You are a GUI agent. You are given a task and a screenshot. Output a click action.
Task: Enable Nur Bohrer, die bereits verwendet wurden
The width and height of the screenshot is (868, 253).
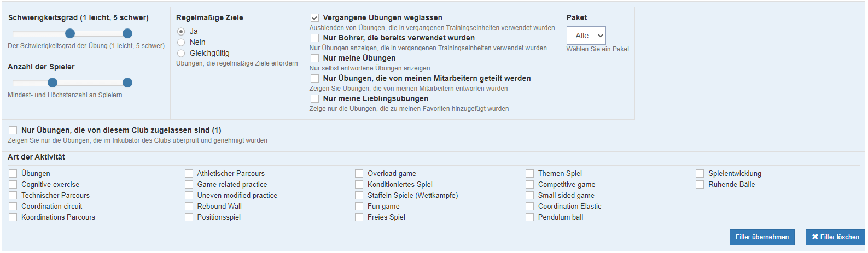(x=315, y=38)
